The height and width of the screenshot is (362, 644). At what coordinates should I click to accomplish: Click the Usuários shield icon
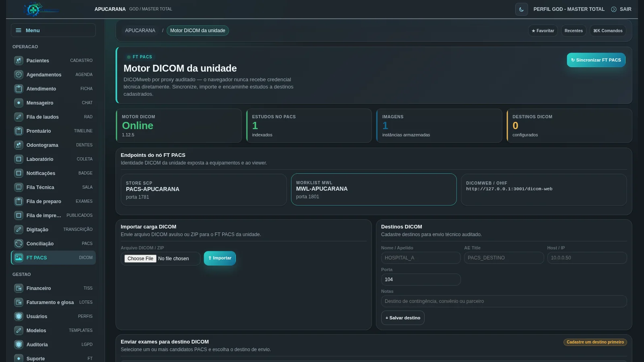pos(19,316)
